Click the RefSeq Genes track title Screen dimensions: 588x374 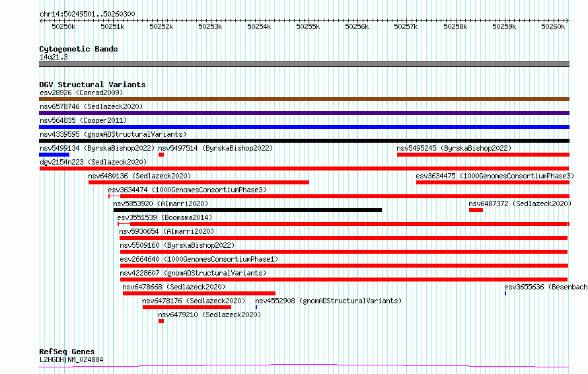coord(67,352)
